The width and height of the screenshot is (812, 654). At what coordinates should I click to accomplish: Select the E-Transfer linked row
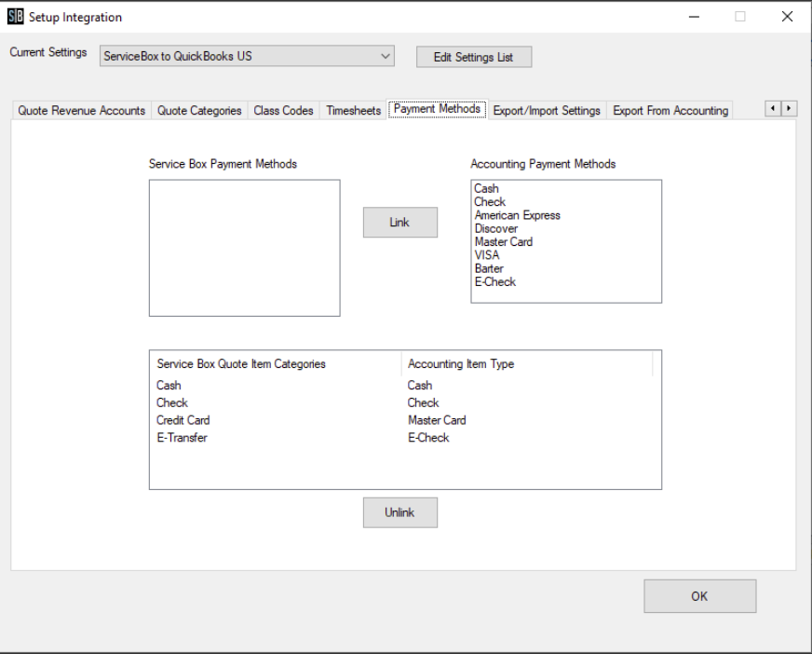(182, 438)
